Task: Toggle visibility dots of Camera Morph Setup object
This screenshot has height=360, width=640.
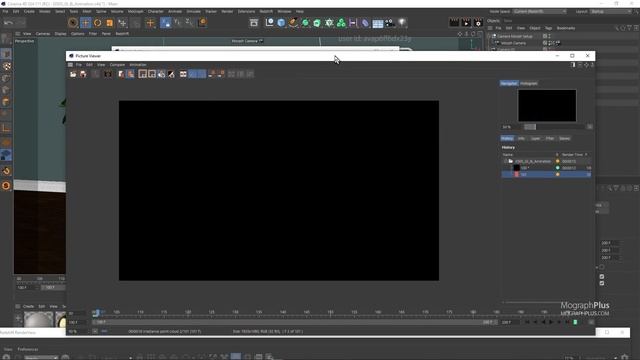Action: point(549,36)
